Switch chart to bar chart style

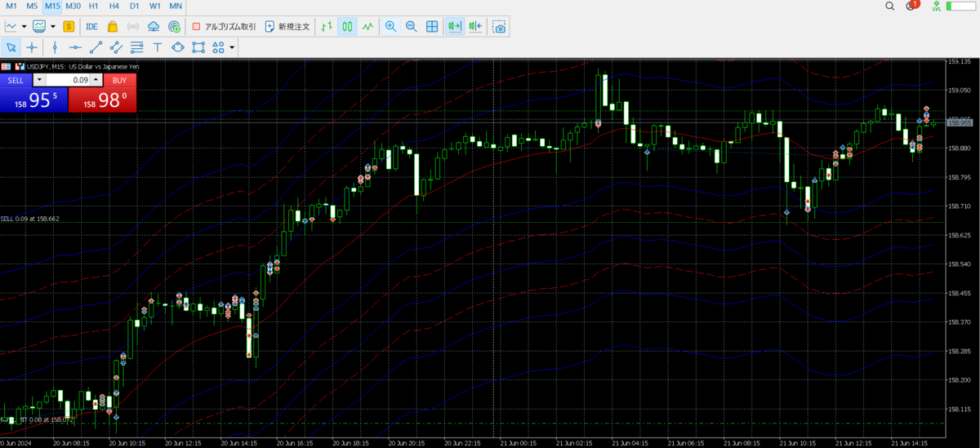click(327, 26)
